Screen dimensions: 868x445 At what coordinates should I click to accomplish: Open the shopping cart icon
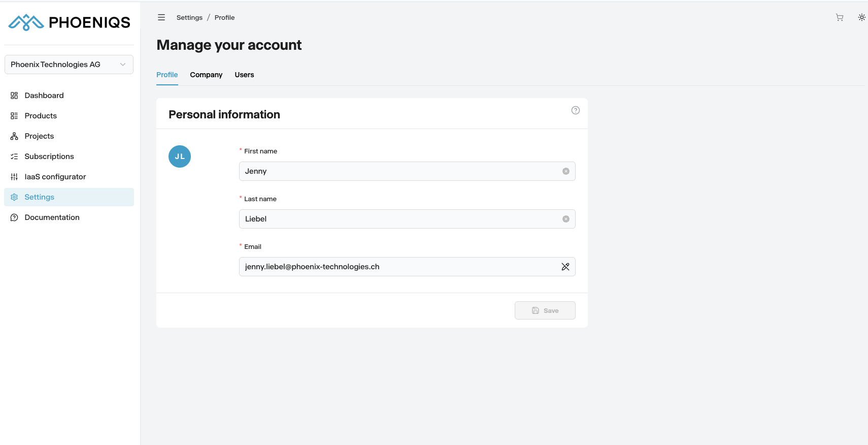840,17
